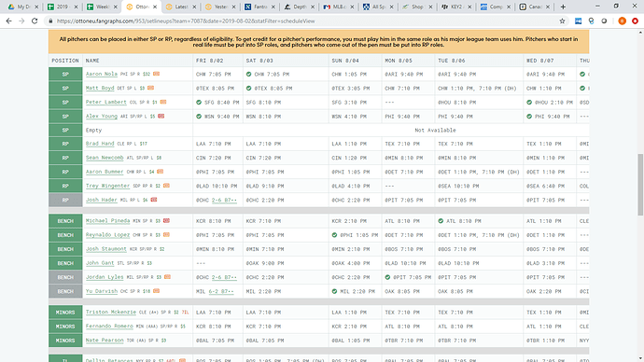Switch to the MLB.com tab

(339, 7)
